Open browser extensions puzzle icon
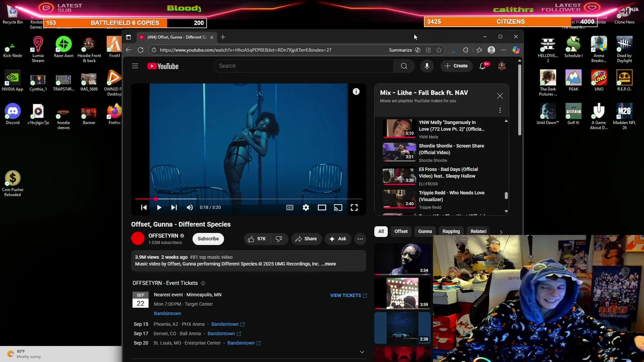The image size is (644, 362). 465,50
